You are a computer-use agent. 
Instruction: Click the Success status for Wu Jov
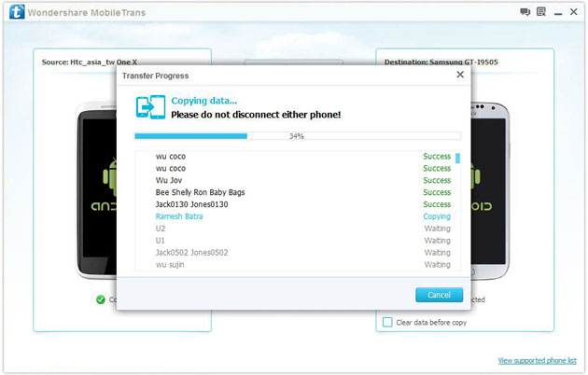click(x=437, y=180)
